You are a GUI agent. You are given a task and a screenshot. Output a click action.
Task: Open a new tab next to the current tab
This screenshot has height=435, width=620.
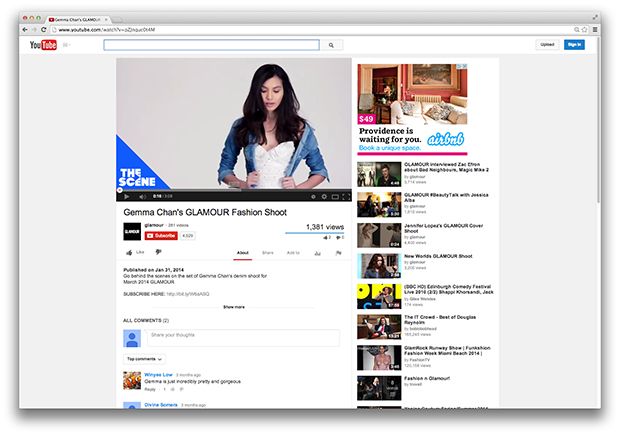(118, 19)
